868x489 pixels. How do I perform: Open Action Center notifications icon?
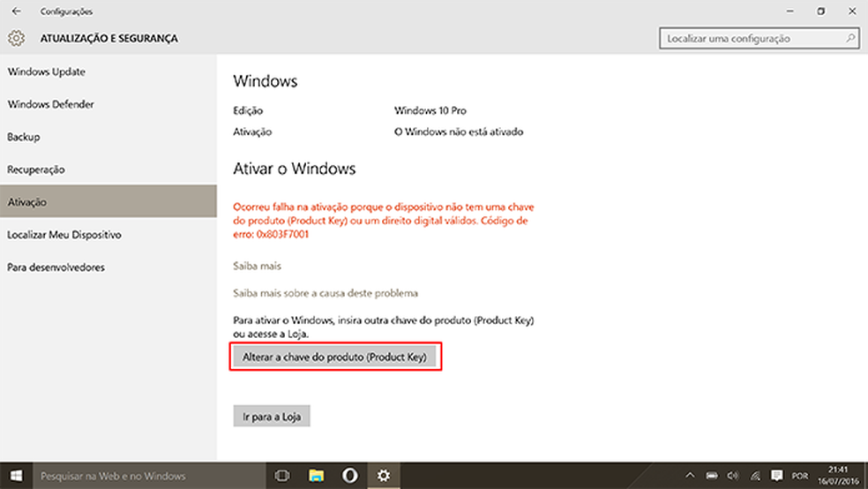(x=776, y=476)
